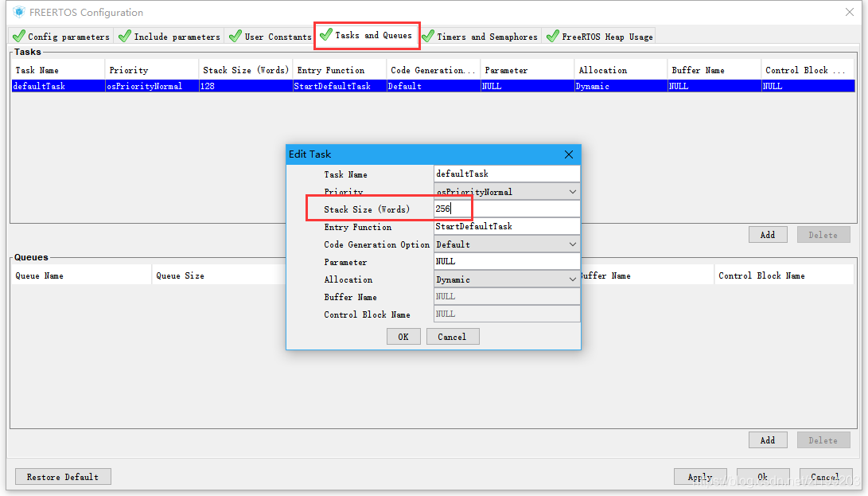Select the Tasks and Queues tab
The width and height of the screenshot is (868, 496).
point(367,36)
